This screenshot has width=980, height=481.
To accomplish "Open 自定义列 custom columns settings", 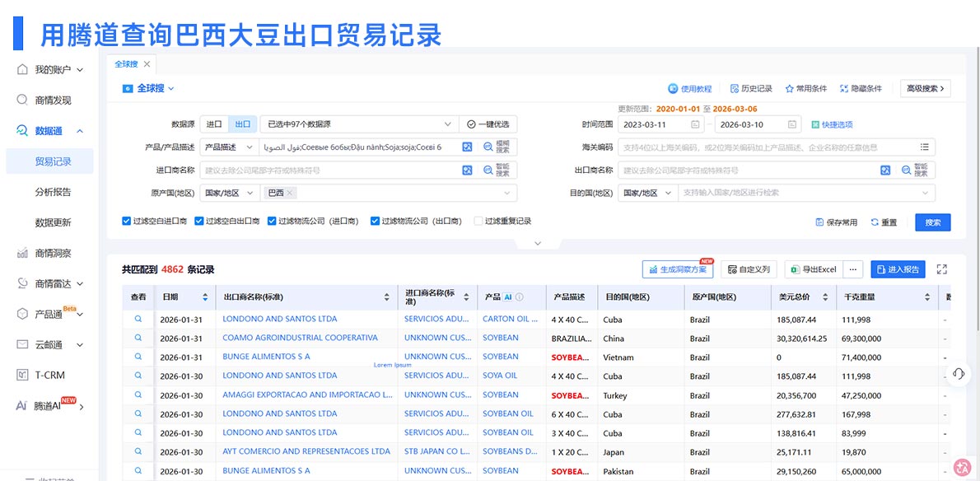I will tap(731, 269).
